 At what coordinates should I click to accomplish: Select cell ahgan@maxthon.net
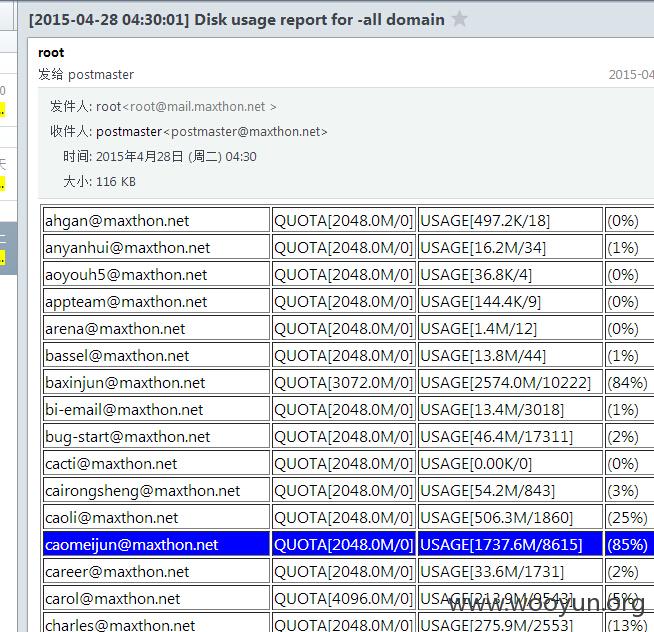[156, 220]
